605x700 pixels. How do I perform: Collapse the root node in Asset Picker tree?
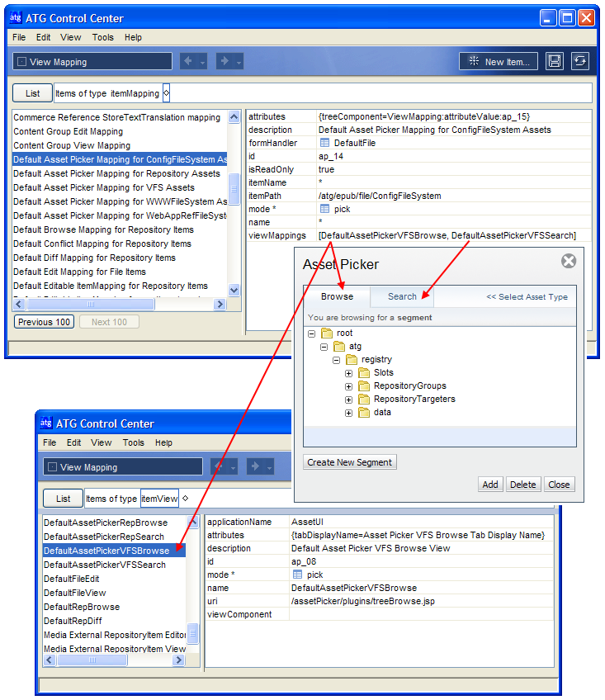pyautogui.click(x=312, y=333)
